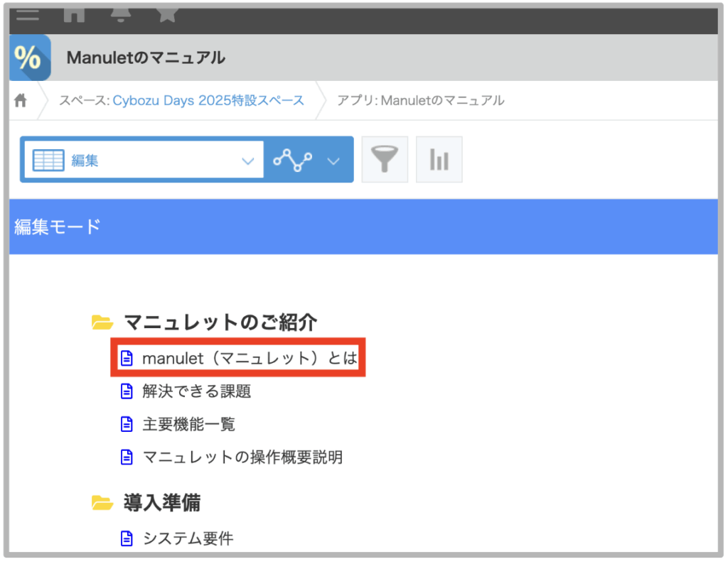This screenshot has width=728, height=564.
Task: Select 主要機能一覧 document
Action: 188,425
